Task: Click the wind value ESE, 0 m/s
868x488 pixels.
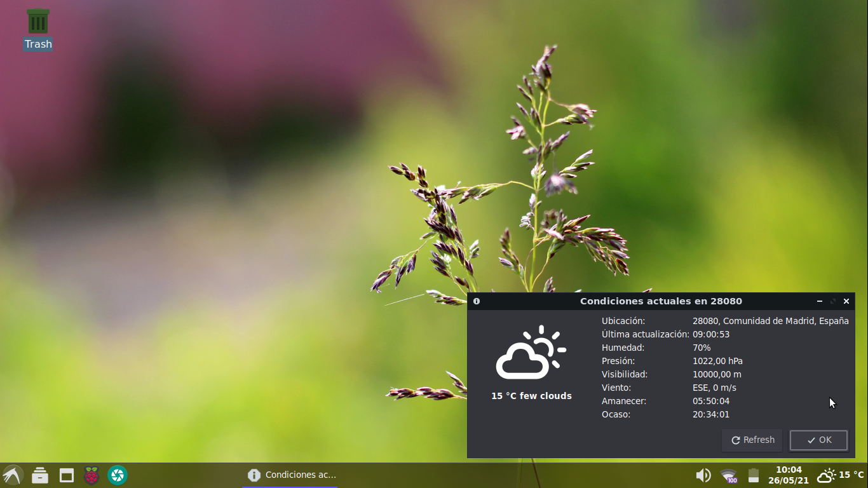Action: (x=714, y=388)
